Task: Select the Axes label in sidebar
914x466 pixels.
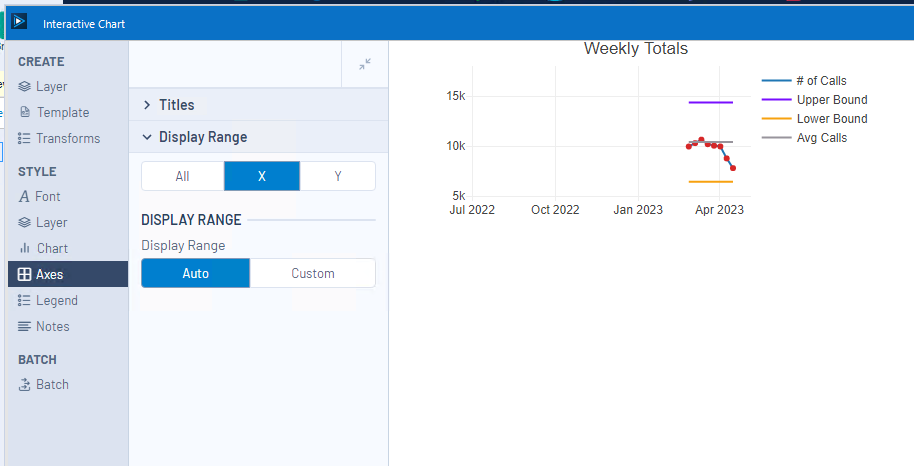Action: click(x=50, y=274)
